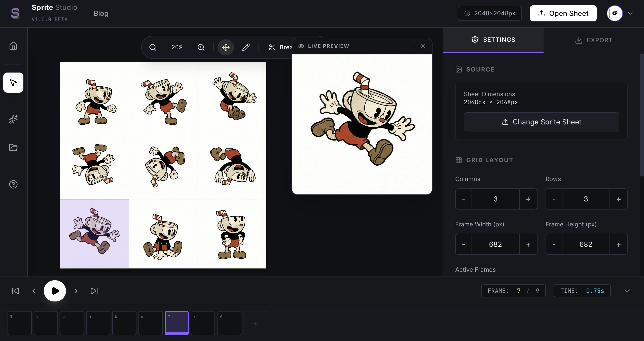
Task: Minimize the Live Preview panel
Action: point(413,46)
